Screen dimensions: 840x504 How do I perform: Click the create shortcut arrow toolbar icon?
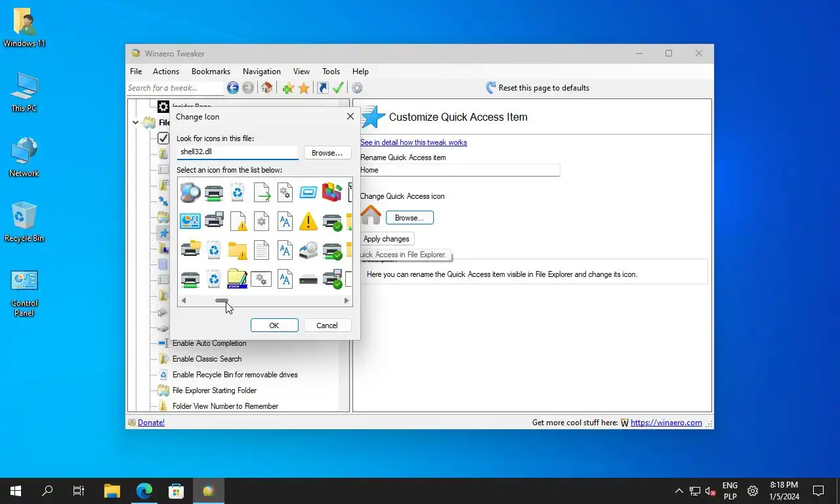(322, 88)
